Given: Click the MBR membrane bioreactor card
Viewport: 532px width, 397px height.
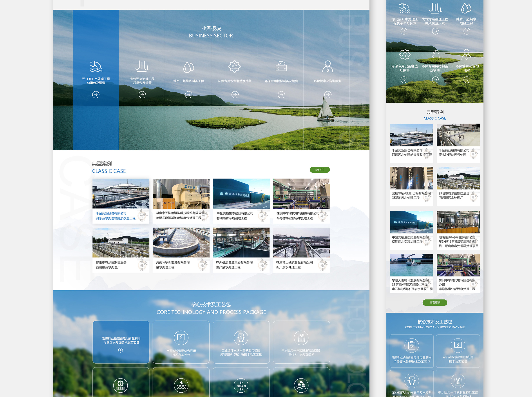Looking at the screenshot, I should [x=301, y=342].
